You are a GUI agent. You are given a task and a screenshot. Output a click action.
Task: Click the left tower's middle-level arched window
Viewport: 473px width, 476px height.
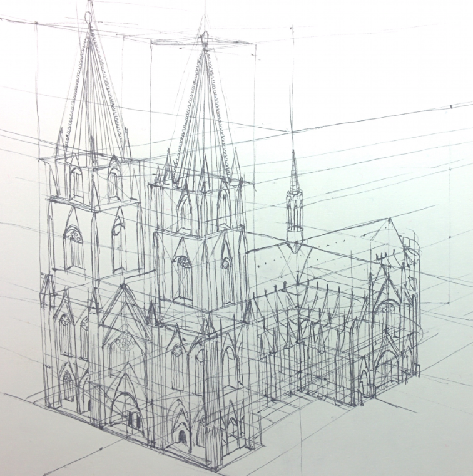(x=74, y=247)
